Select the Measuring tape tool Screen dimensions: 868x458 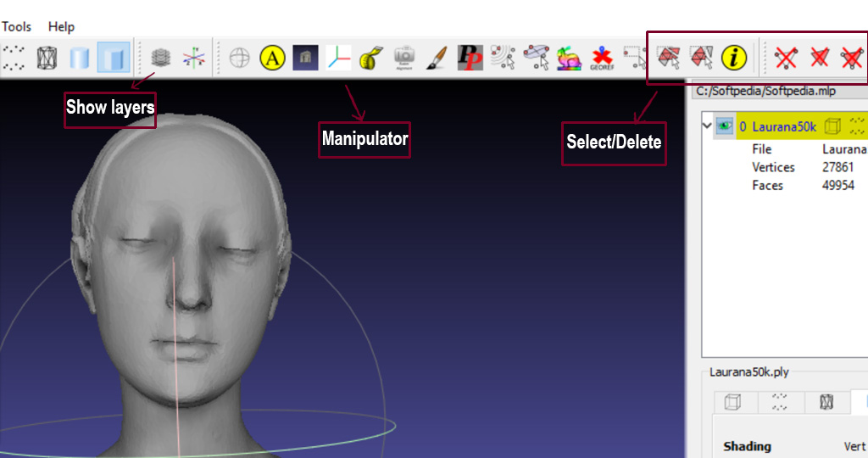click(370, 58)
